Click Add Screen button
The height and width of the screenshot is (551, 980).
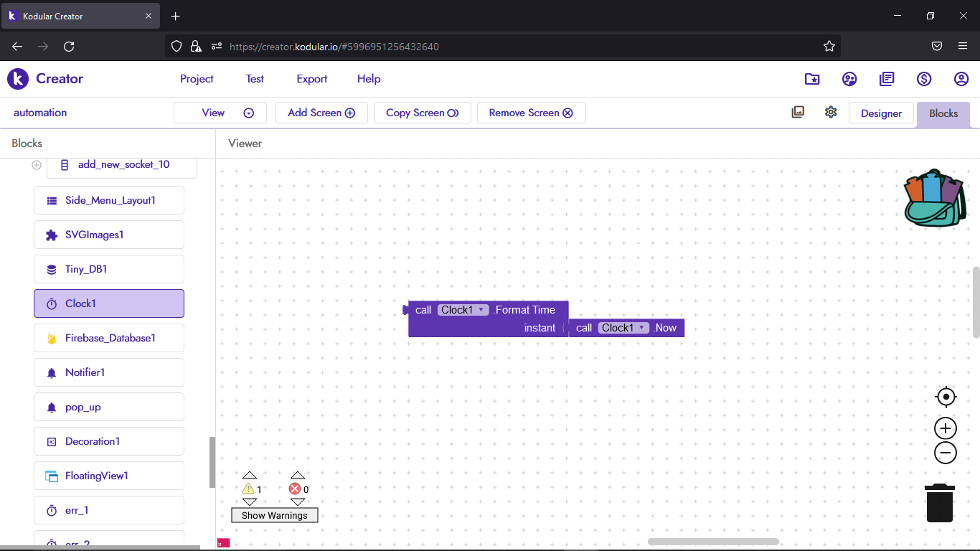pos(321,113)
